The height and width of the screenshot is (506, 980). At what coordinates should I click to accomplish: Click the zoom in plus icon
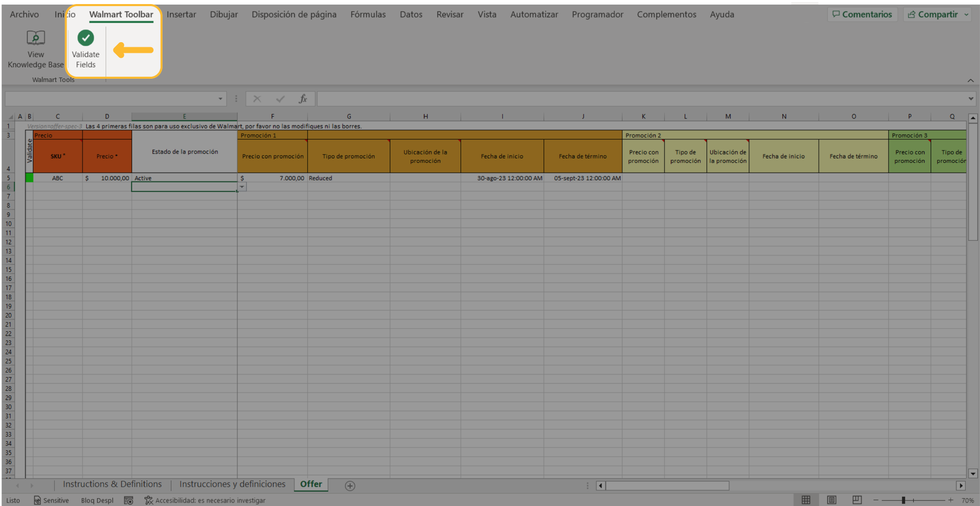pos(951,500)
